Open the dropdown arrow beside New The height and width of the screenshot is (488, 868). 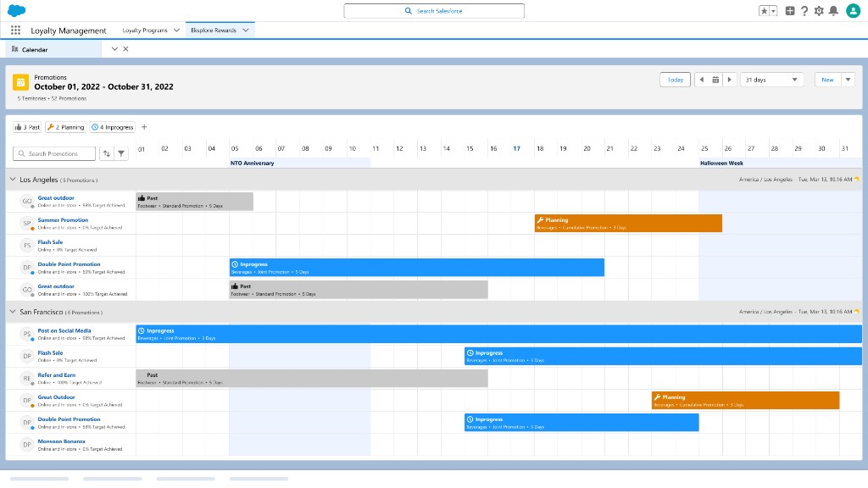coord(848,80)
